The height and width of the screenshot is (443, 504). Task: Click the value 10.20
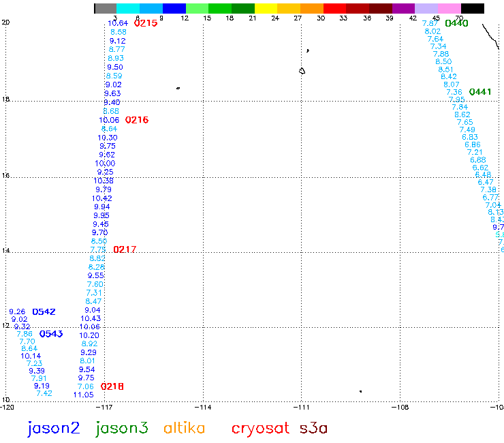(89, 335)
